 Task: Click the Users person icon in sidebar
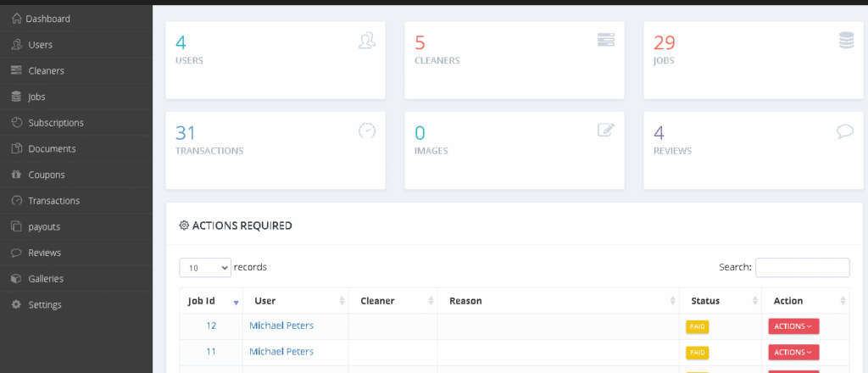(17, 45)
